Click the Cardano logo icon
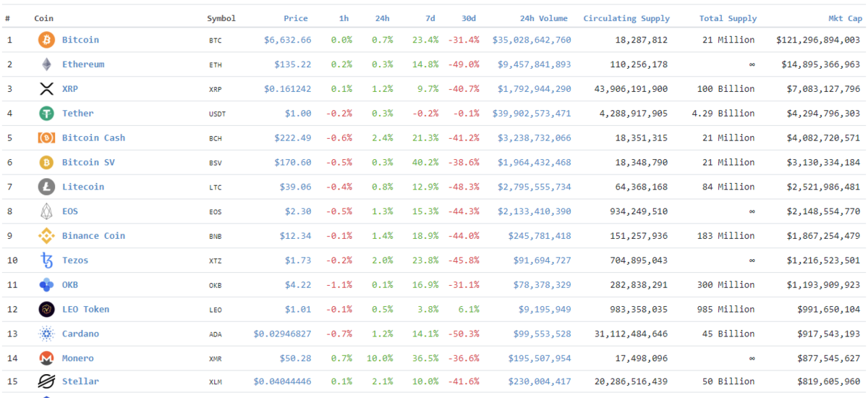 tap(46, 334)
